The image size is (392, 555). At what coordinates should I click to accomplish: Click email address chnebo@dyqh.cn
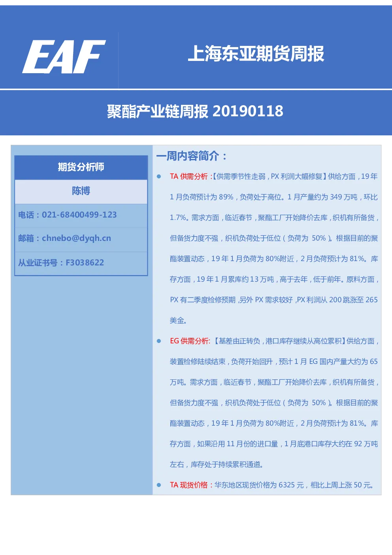pyautogui.click(x=76, y=238)
